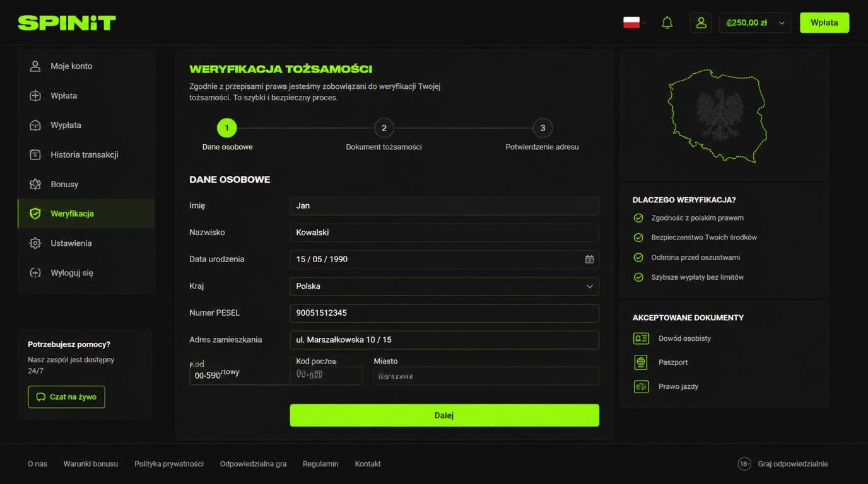The image size is (868, 484).
Task: Click the Numer PESEL input field
Action: click(444, 313)
